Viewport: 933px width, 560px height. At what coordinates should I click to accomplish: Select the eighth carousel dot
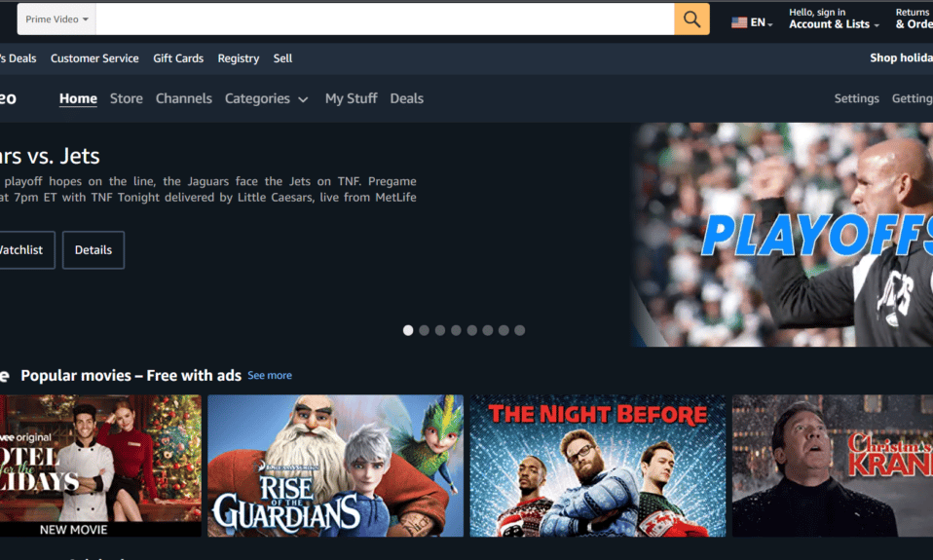[x=519, y=330]
